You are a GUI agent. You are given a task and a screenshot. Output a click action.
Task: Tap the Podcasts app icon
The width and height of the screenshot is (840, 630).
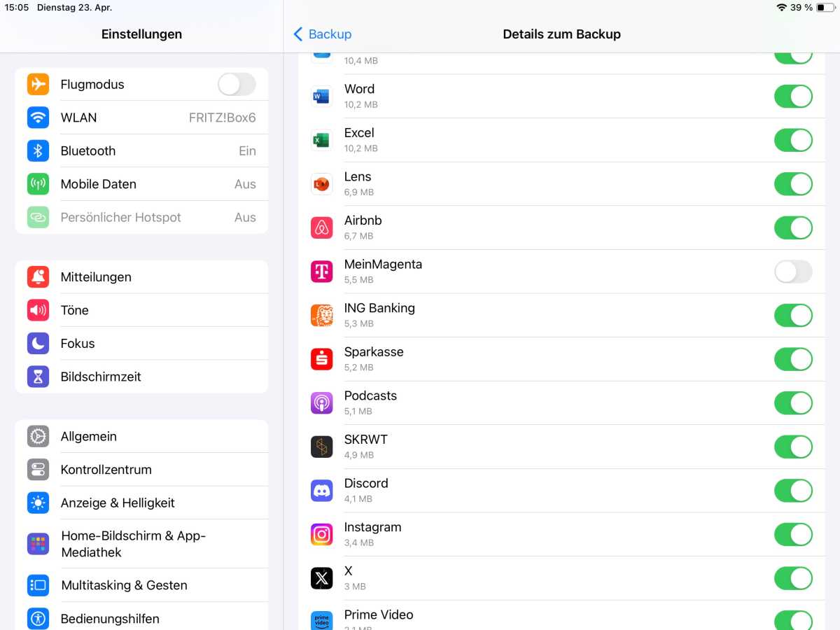pos(321,402)
